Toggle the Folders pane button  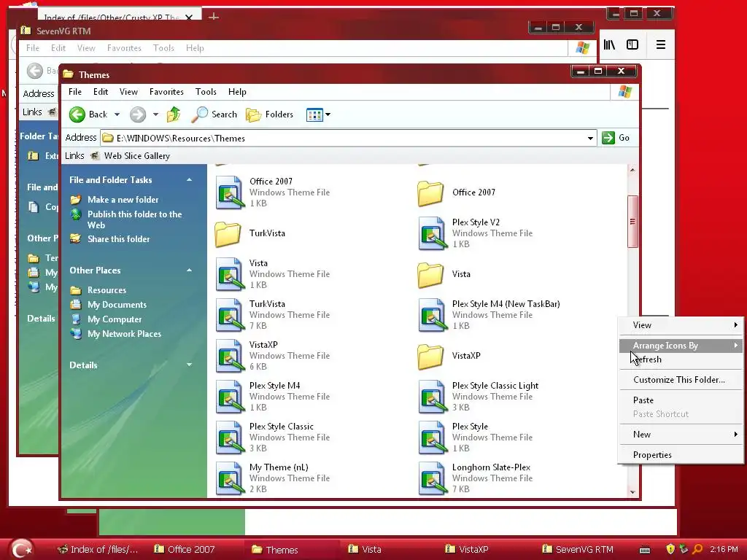(x=269, y=114)
